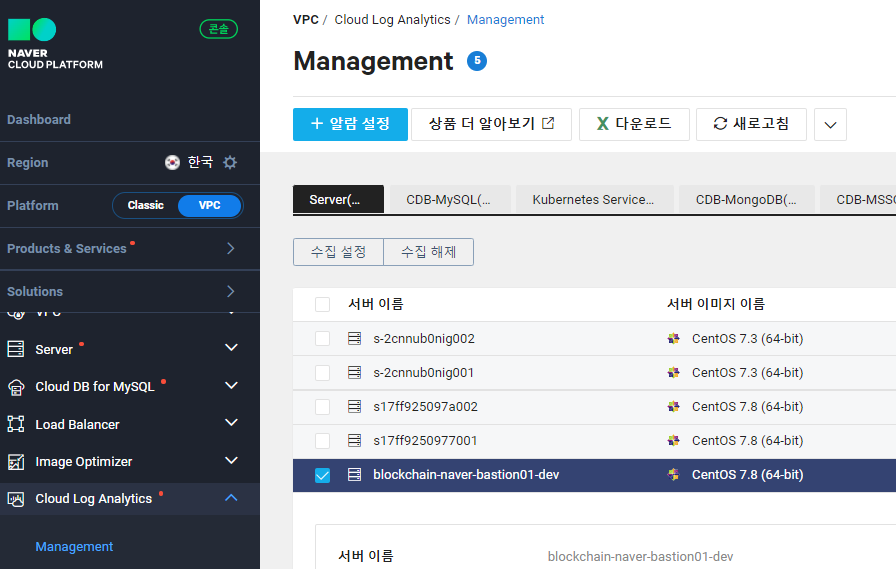Check the s17ff9250977001 row checkbox
This screenshot has width=896, height=569.
coord(322,440)
